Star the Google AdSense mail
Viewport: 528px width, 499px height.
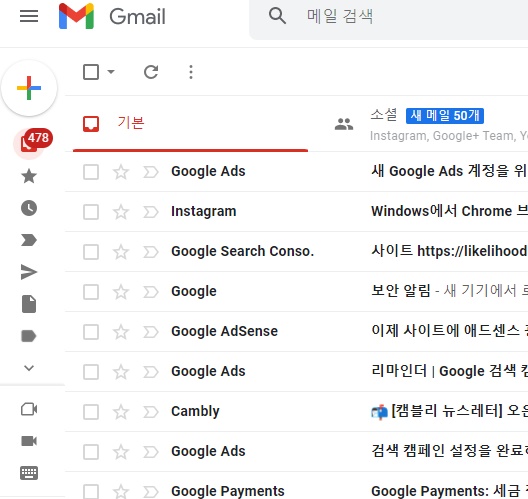(121, 332)
